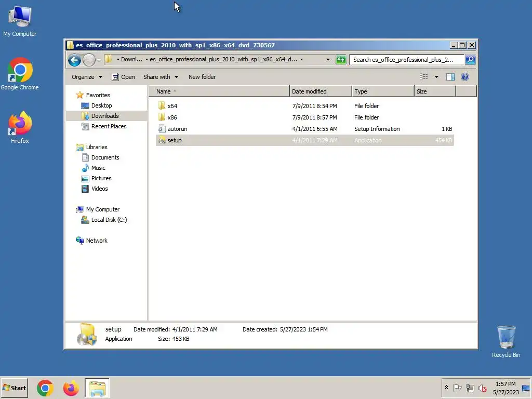Click 'Setup Information' type of autorun
Image resolution: width=532 pixels, height=399 pixels.
[377, 129]
